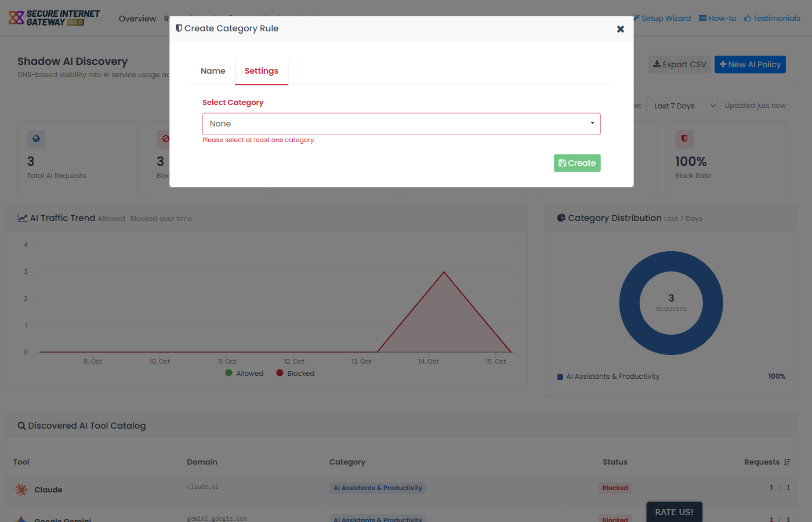812x522 pixels.
Task: Click the Updated just now text
Action: (x=755, y=106)
